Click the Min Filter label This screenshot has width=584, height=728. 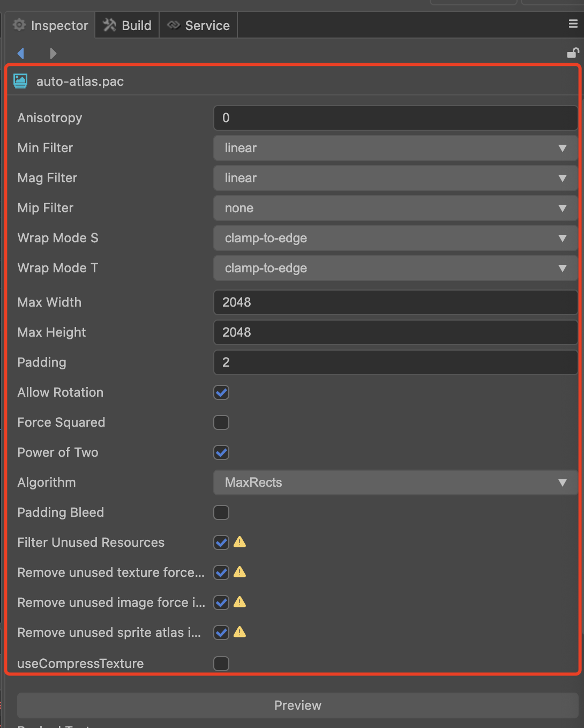(x=45, y=148)
